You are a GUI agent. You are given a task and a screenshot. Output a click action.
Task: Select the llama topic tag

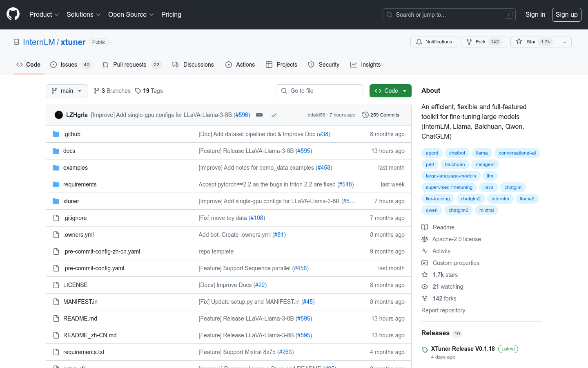coord(482,153)
